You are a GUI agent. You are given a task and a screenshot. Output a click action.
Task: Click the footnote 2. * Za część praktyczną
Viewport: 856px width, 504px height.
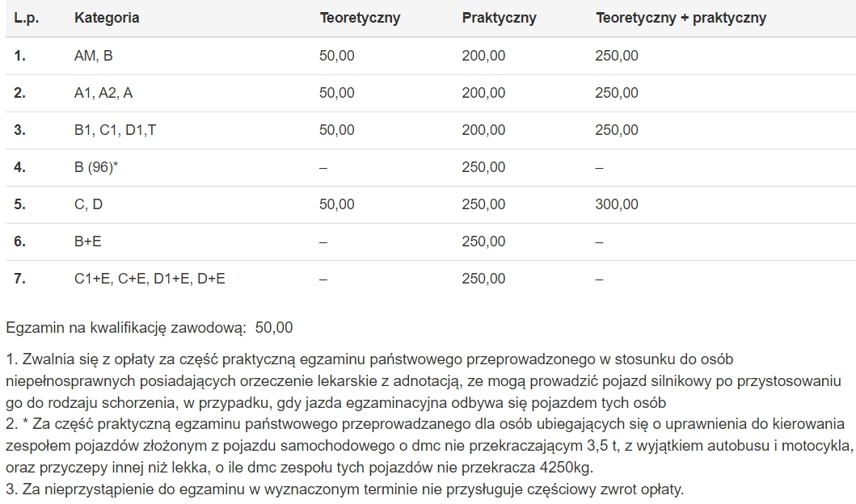click(x=428, y=445)
